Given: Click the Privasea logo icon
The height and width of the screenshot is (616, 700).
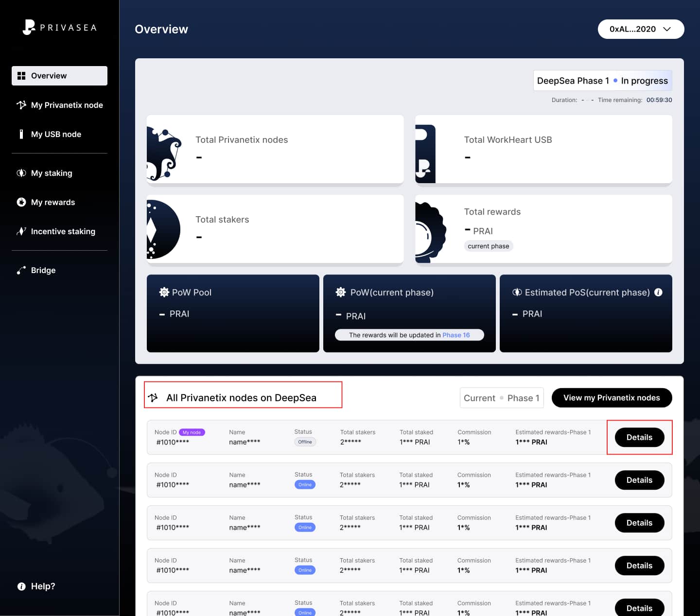Looking at the screenshot, I should [29, 27].
